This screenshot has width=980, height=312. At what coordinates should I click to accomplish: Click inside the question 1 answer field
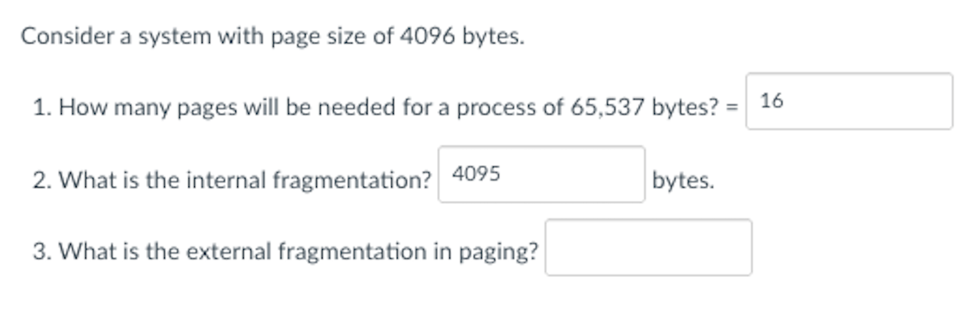pos(849,101)
